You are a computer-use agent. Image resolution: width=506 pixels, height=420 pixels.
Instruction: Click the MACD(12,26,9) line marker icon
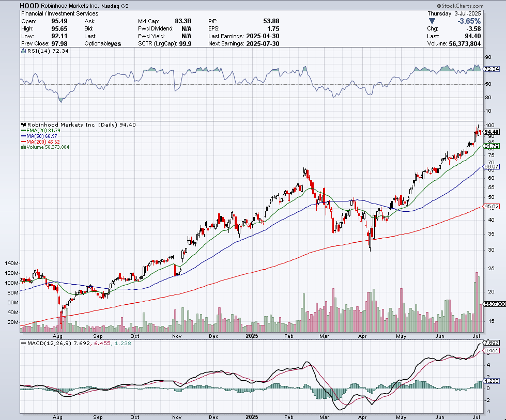[x=23, y=343]
